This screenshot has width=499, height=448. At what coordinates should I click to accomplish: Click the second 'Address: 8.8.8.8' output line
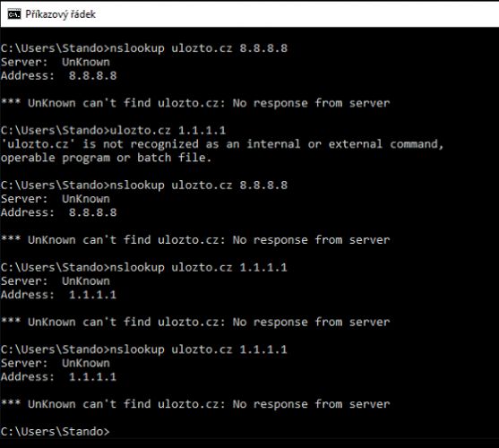[58, 212]
